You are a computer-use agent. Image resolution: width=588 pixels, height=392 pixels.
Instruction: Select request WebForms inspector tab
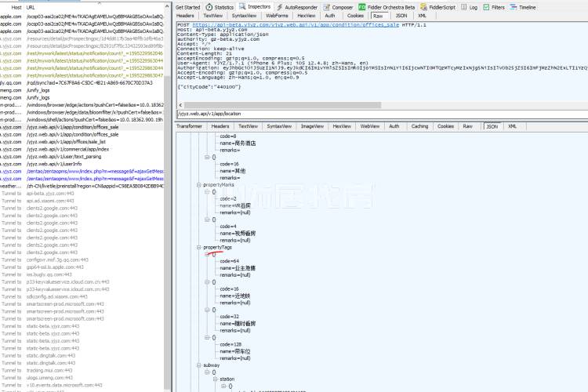pos(277,16)
